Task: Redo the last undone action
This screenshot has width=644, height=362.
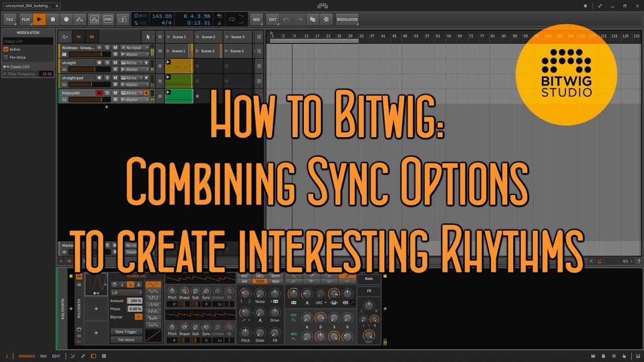Action: 299,19
